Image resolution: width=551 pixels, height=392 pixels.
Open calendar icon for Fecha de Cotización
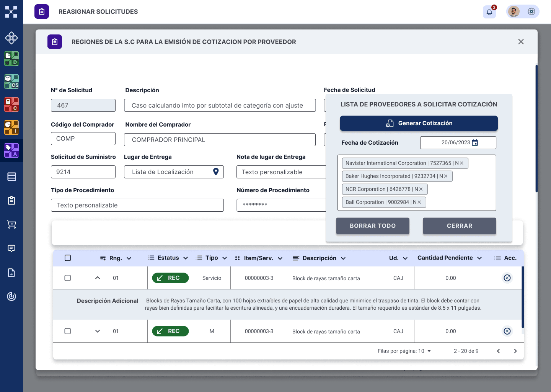point(475,143)
